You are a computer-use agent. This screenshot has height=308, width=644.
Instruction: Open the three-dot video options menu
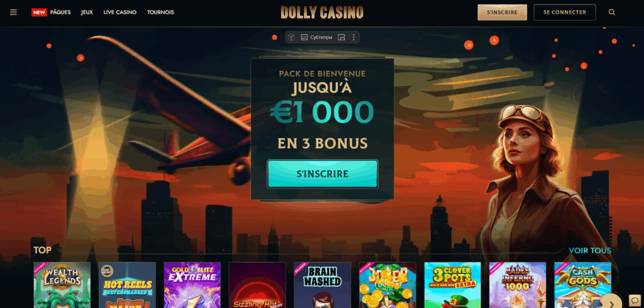tap(353, 37)
